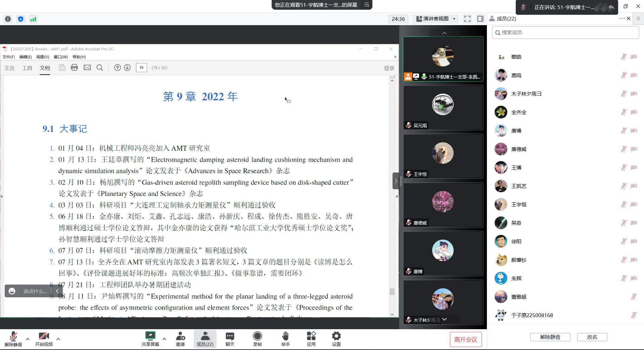Viewport: 644px width, 350px height.
Task: Click the emoji smiley in chat box
Action: pos(12,291)
